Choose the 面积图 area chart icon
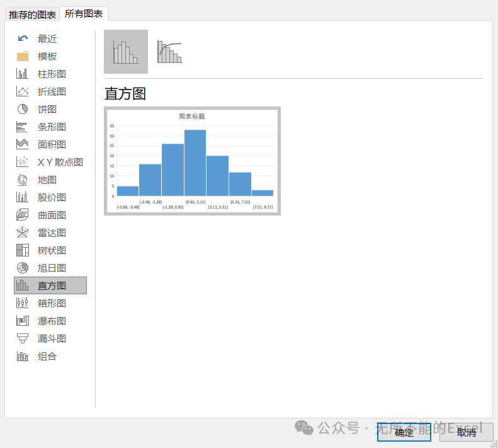 [22, 144]
